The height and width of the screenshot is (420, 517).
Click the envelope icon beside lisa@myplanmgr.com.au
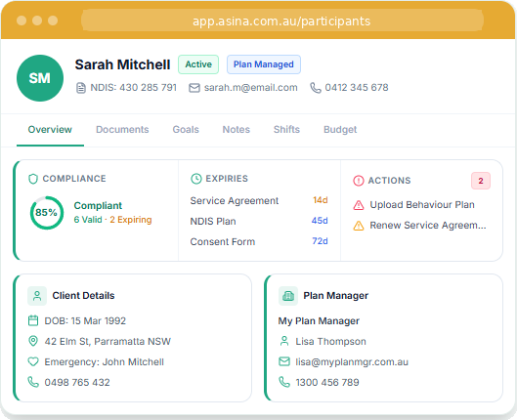284,361
